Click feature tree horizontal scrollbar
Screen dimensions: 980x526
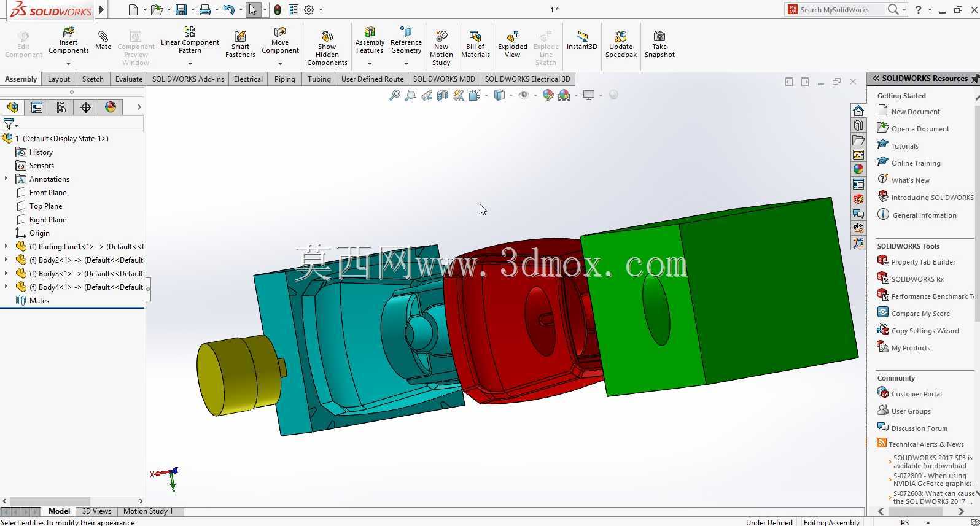(50, 501)
